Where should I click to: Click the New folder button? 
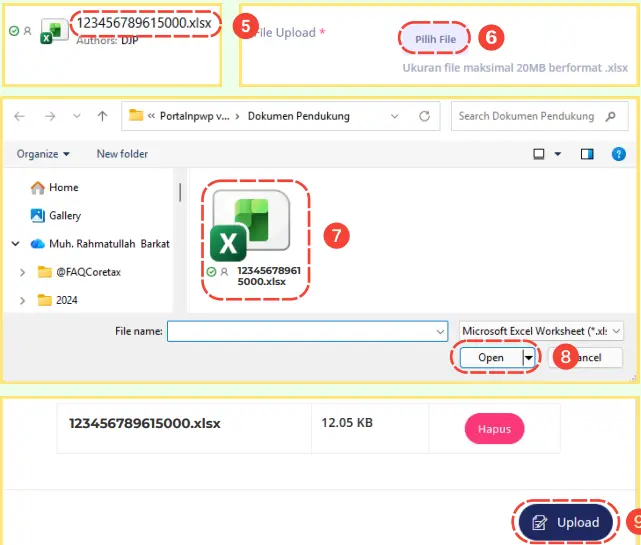pos(122,154)
